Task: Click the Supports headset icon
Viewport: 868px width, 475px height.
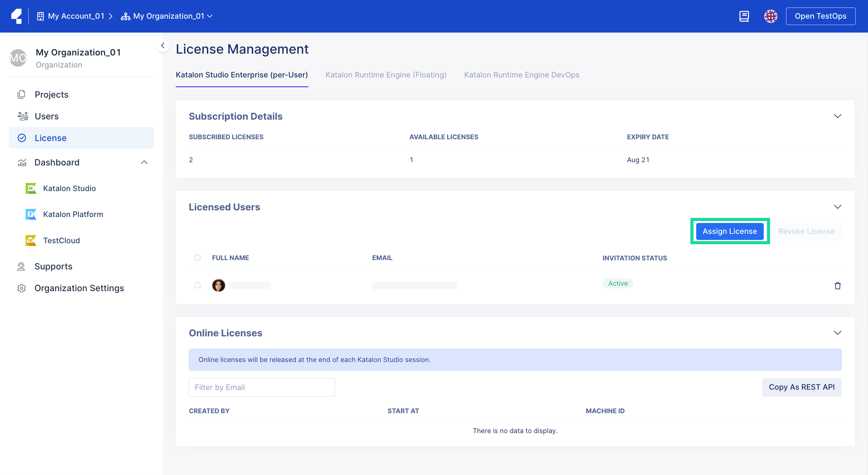Action: click(21, 266)
